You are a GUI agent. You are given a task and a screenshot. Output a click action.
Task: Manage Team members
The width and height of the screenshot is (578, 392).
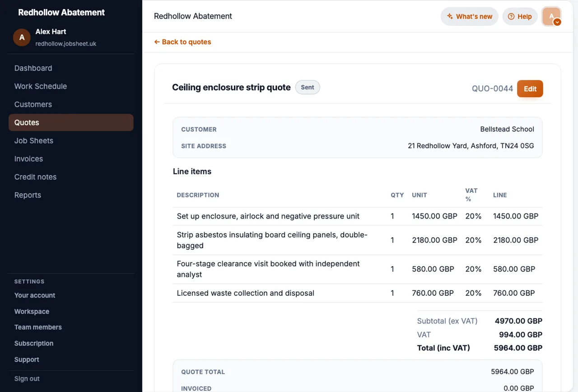pos(38,327)
